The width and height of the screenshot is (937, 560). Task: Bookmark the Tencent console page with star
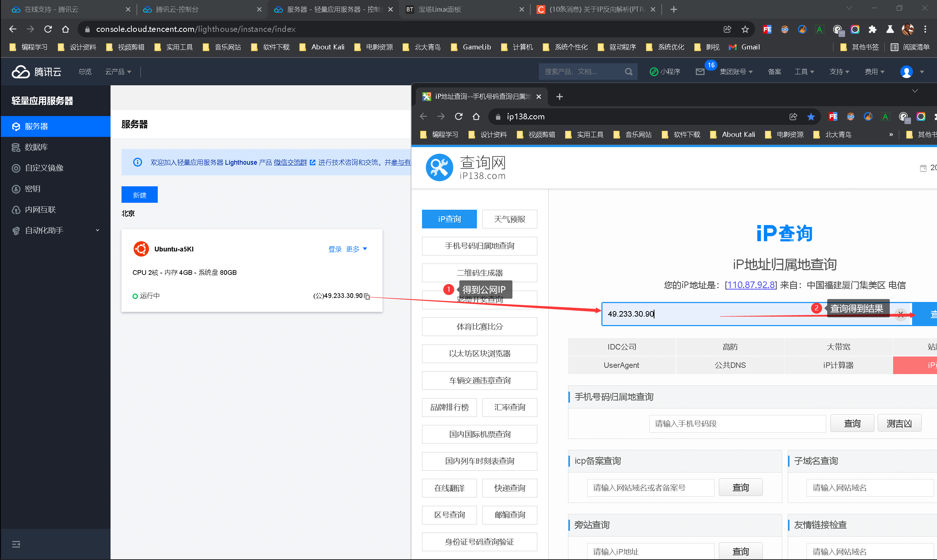tap(745, 29)
